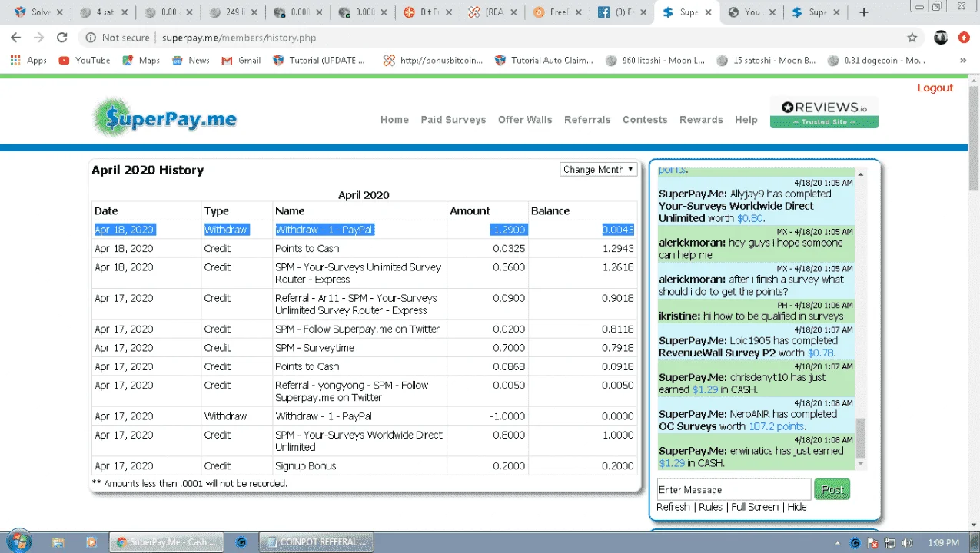The image size is (980, 553).
Task: Click the browser address bar URL
Action: (239, 38)
